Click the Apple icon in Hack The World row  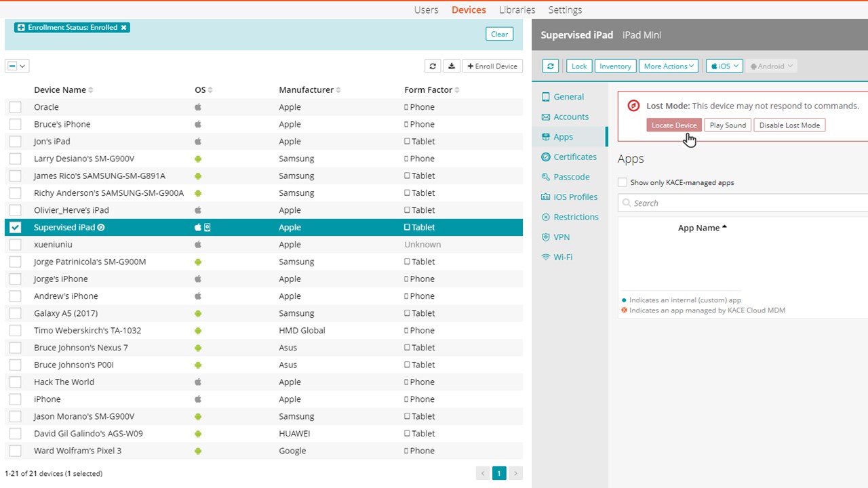(199, 382)
